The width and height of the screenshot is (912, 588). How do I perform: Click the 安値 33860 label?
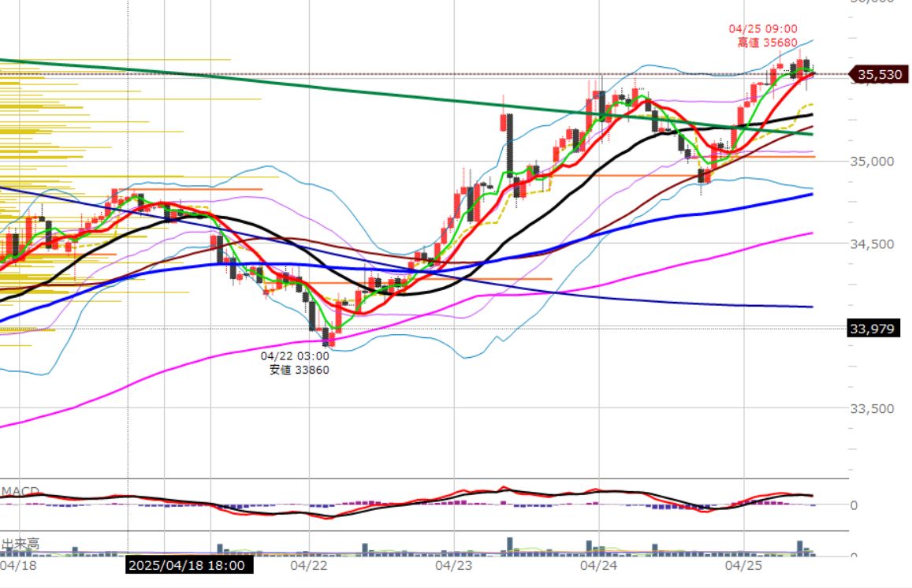299,370
